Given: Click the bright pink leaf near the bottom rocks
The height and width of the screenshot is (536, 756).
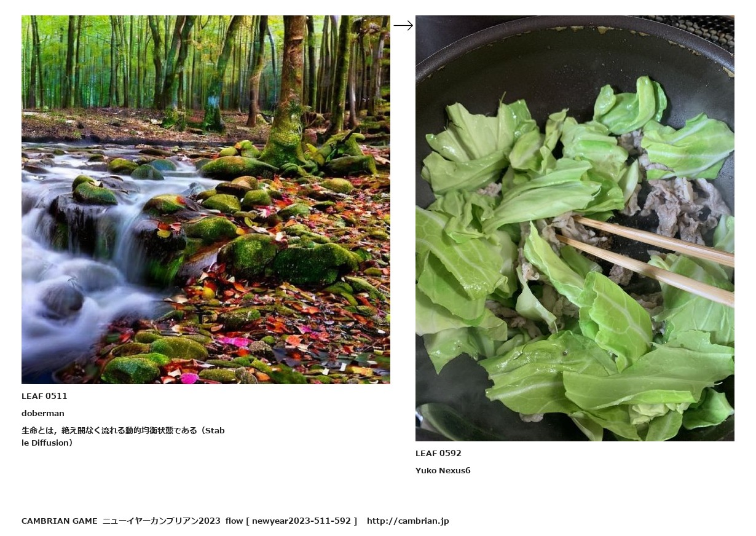Looking at the screenshot, I should 235,341.
